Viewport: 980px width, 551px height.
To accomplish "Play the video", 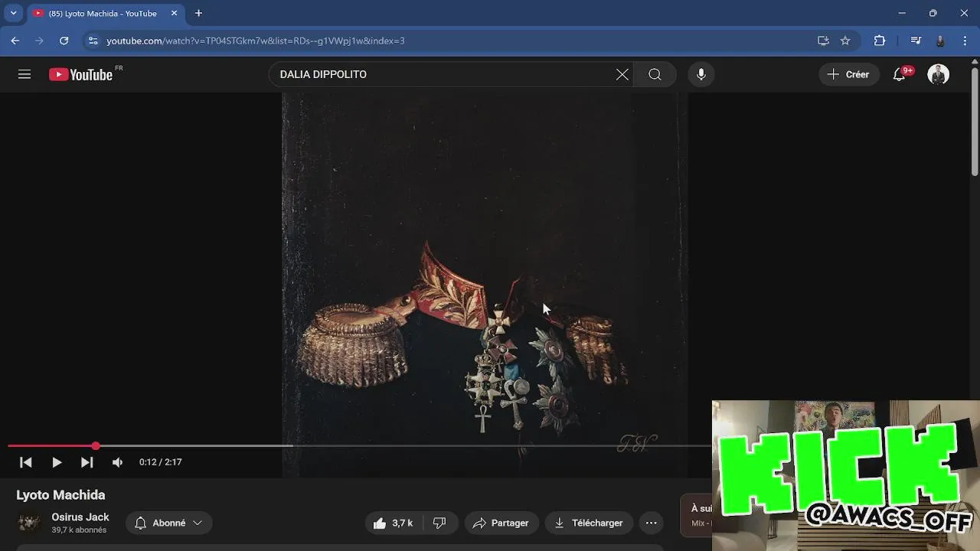I will click(57, 462).
